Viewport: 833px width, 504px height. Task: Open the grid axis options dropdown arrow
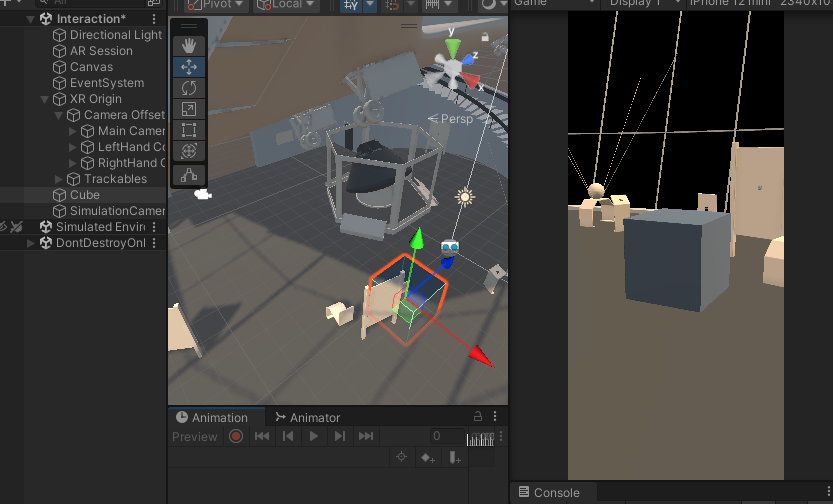(370, 5)
